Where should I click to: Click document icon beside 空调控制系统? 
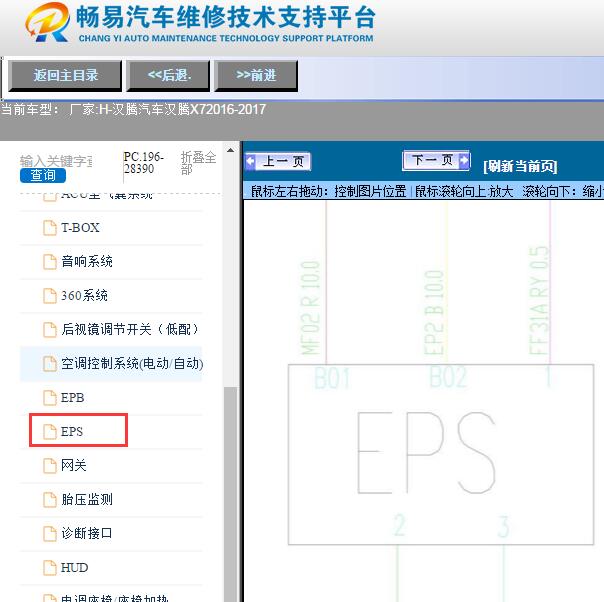tap(50, 363)
